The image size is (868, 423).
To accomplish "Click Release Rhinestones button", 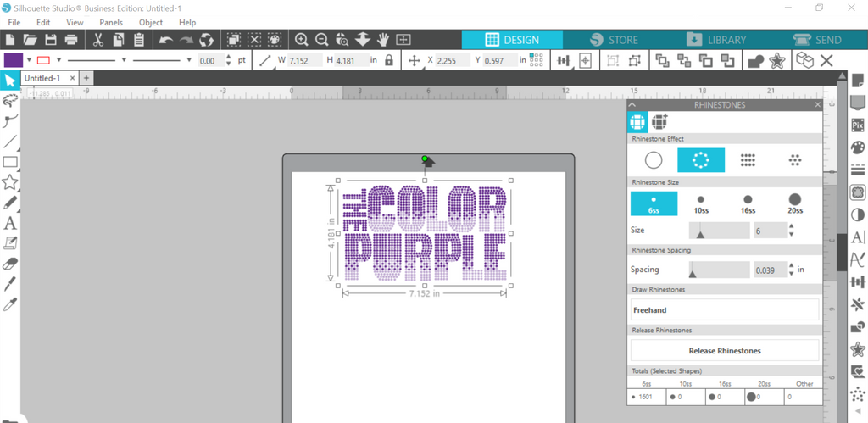I will [x=725, y=350].
